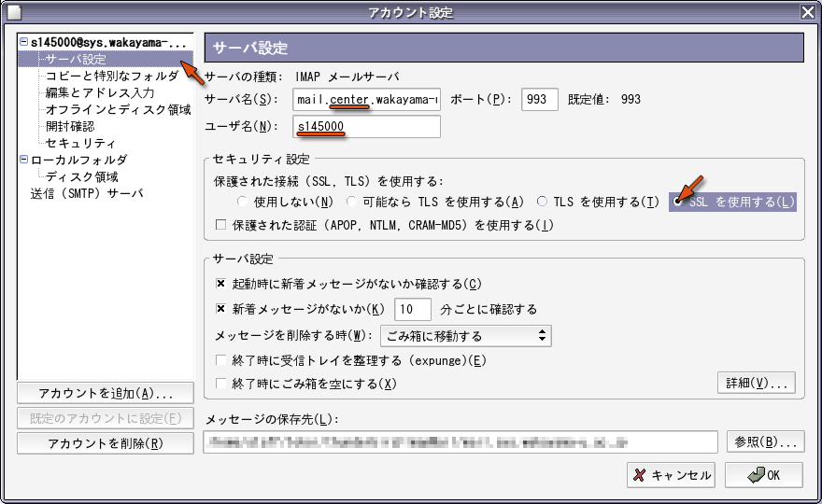Open セキュリティ settings page

[80, 143]
